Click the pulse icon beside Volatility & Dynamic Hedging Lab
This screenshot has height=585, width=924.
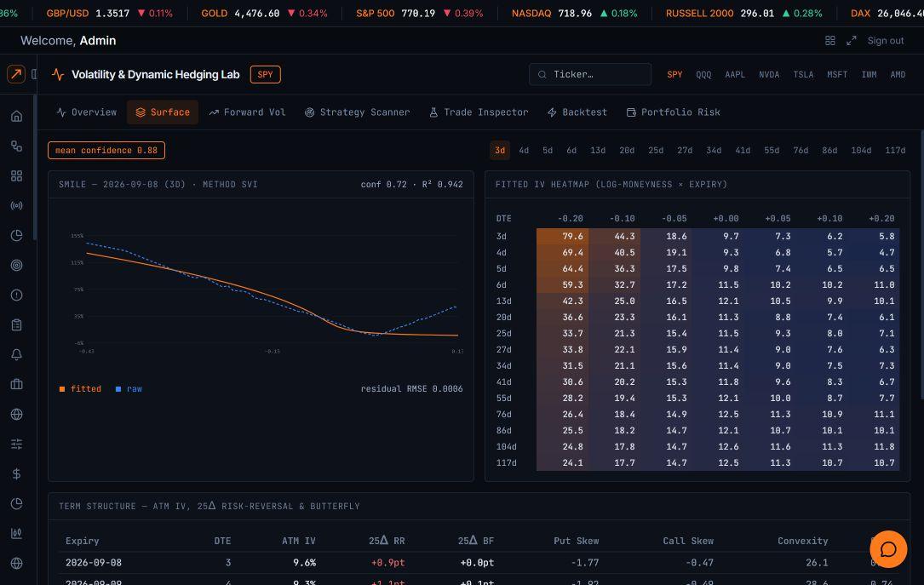(x=58, y=74)
